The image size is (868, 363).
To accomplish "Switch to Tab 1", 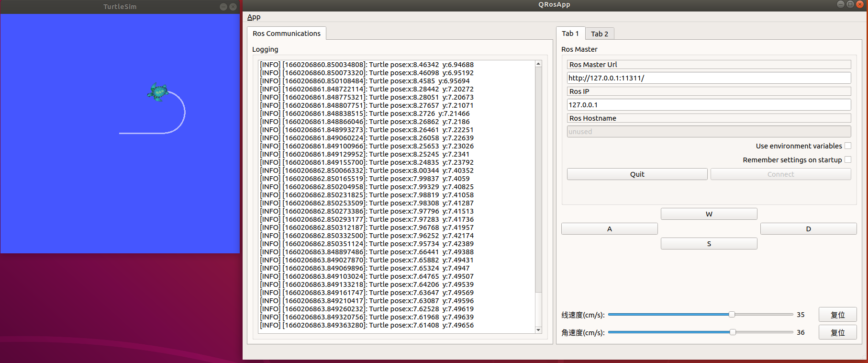I will (x=570, y=34).
